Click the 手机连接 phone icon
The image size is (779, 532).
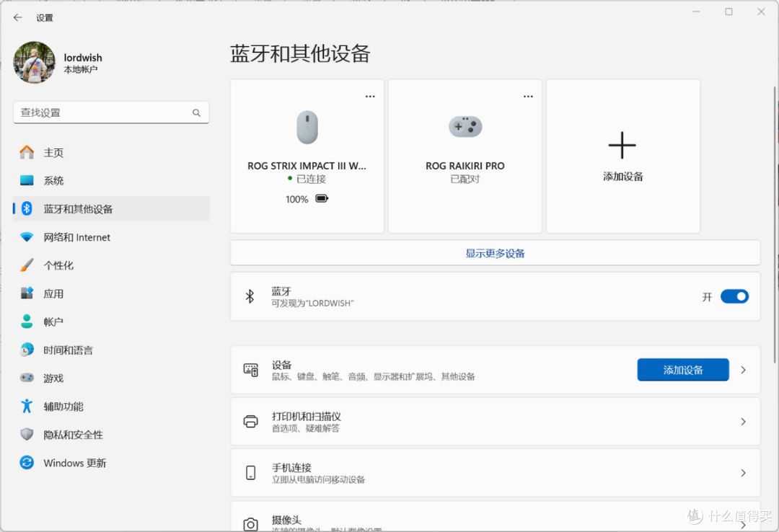click(x=250, y=472)
